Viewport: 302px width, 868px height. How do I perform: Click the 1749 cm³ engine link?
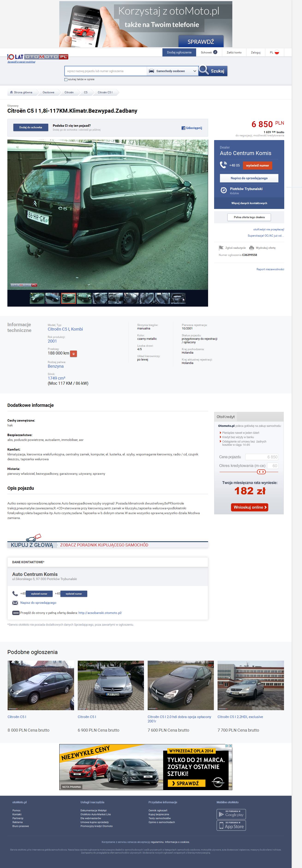point(56,378)
